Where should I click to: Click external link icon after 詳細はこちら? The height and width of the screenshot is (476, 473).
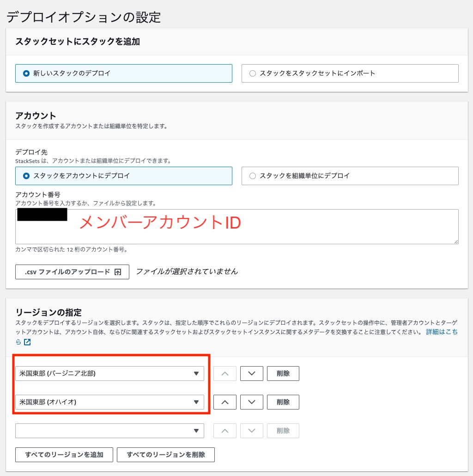[x=27, y=342]
